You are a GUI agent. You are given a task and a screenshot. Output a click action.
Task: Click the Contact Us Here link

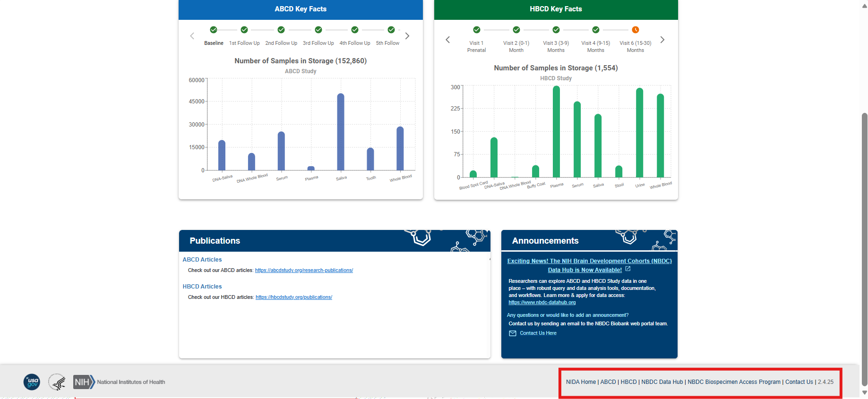point(538,333)
